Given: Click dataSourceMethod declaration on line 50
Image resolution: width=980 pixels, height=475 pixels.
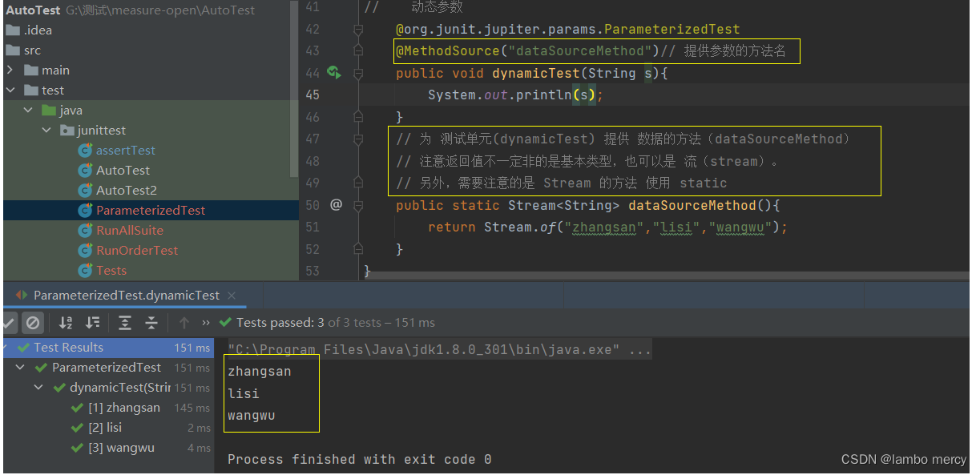Looking at the screenshot, I should [692, 205].
